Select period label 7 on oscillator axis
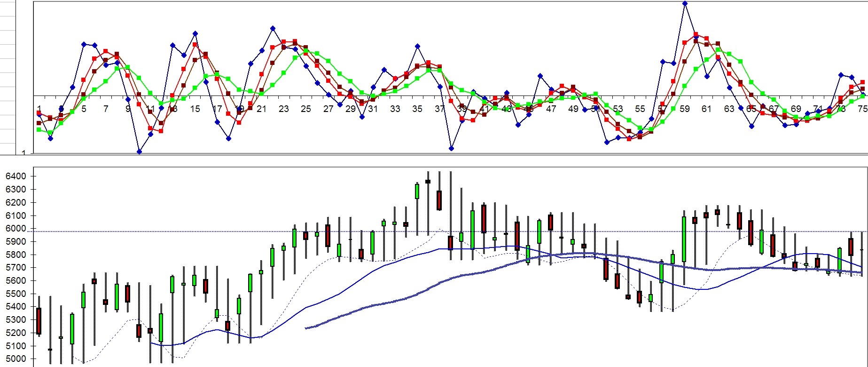 [x=106, y=109]
